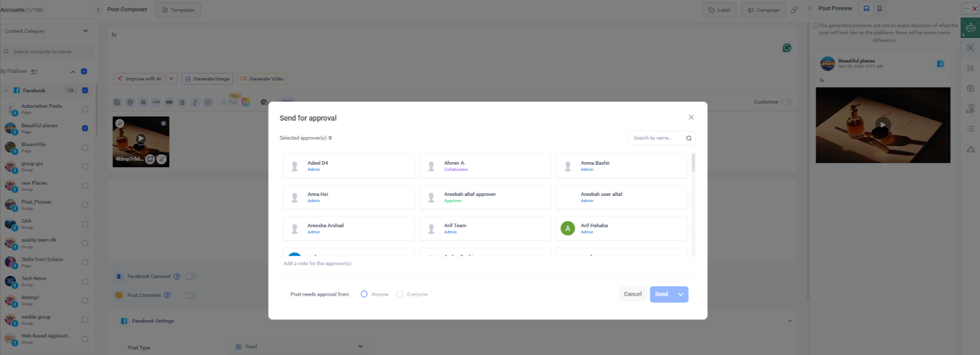
Task: Click the approver note text field
Action: [488, 267]
